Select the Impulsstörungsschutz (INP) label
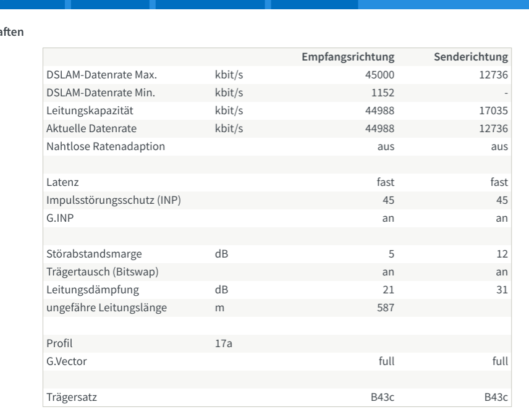Image resolution: width=529 pixels, height=420 pixels. coord(114,200)
